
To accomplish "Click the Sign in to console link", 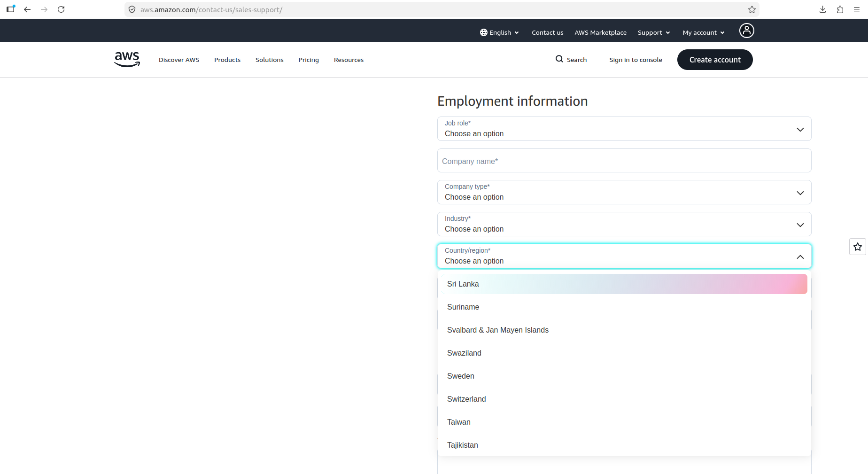I will click(x=635, y=60).
